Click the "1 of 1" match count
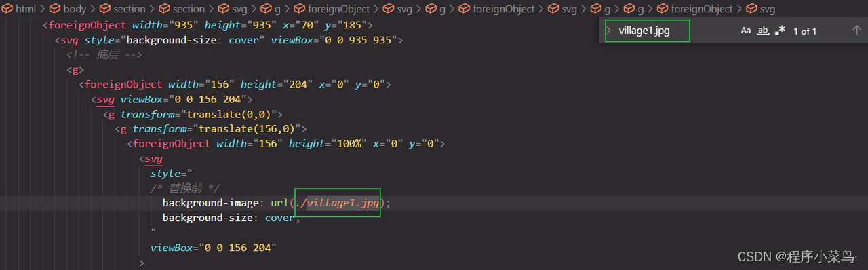The image size is (868, 270). tap(805, 31)
